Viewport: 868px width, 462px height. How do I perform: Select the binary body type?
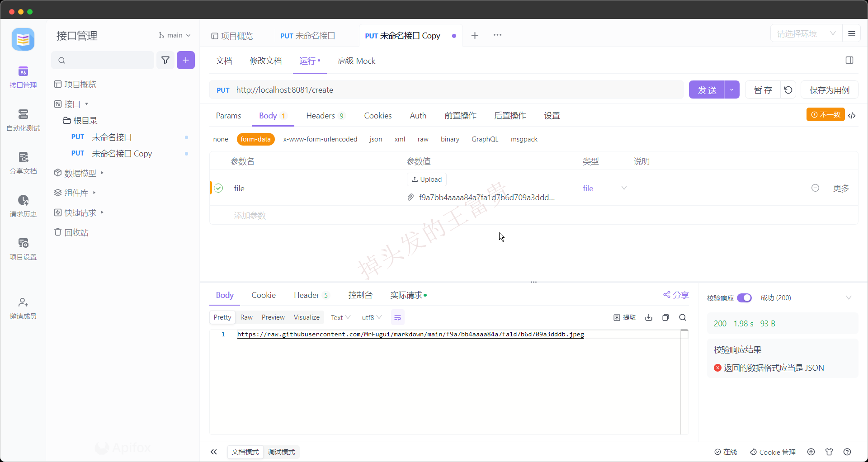(x=450, y=139)
